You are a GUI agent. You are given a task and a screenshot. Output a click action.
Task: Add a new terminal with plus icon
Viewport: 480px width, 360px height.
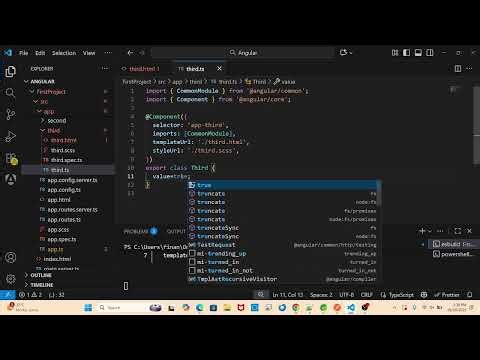[422, 231]
